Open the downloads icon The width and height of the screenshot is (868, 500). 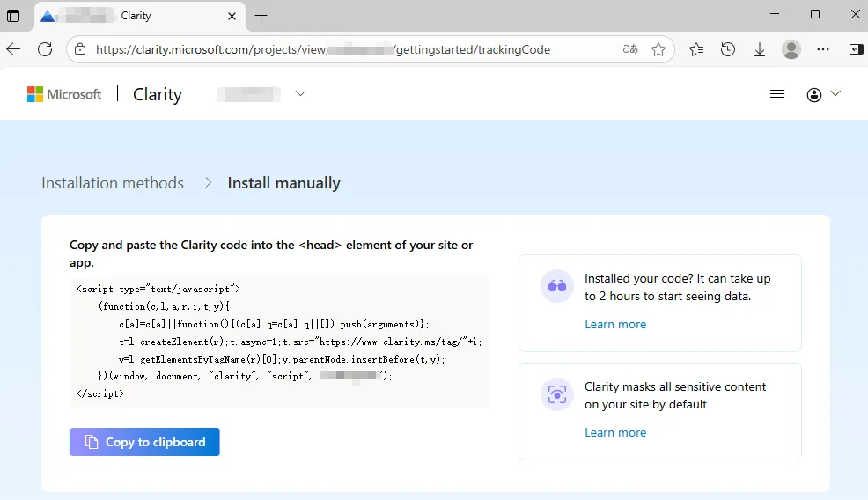click(x=760, y=49)
